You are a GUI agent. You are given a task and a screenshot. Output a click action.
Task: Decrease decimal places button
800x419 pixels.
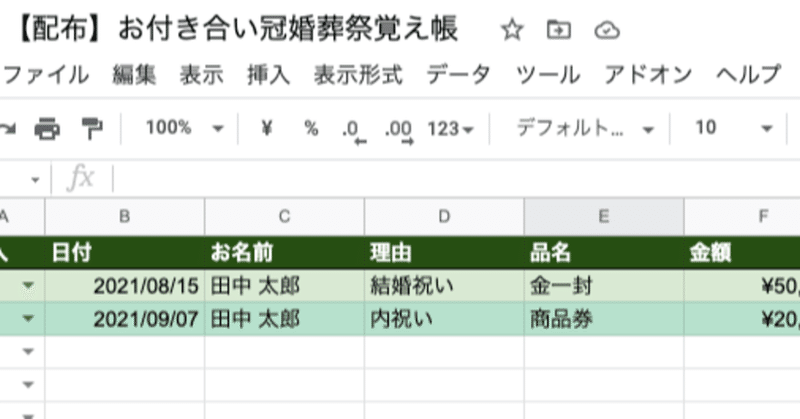[353, 131]
